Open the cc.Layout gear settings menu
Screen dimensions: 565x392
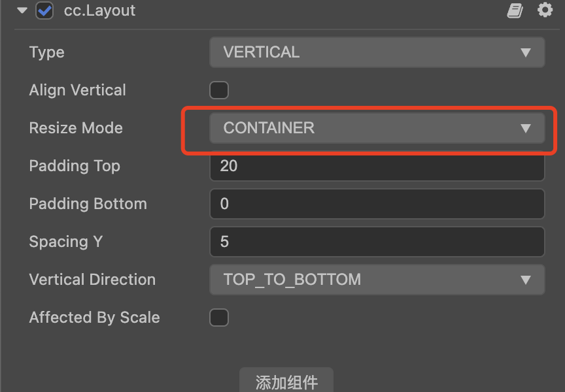[545, 10]
